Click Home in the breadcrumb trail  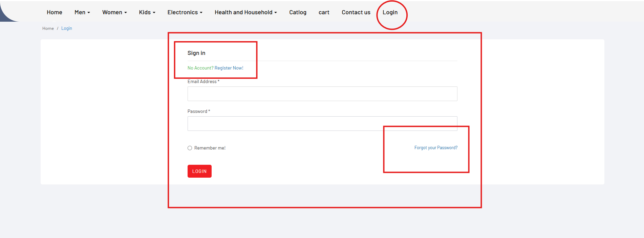(x=48, y=28)
